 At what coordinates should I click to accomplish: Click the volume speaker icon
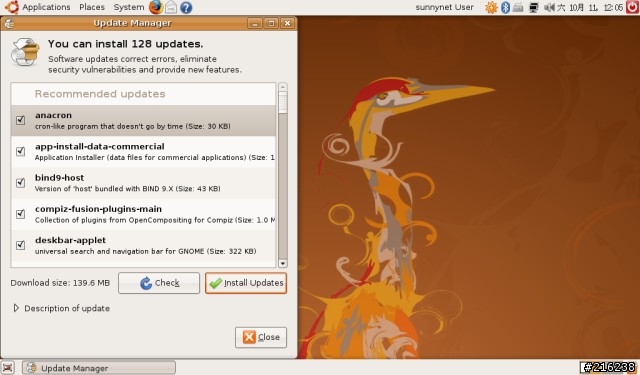point(549,7)
